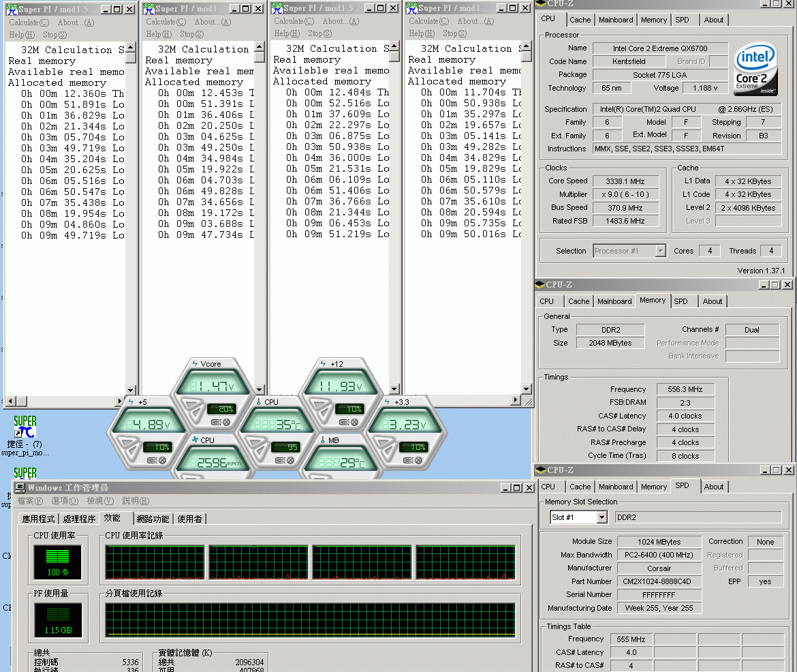Open the Processor #1 selection dropdown
The width and height of the screenshot is (797, 672).
coord(660,251)
